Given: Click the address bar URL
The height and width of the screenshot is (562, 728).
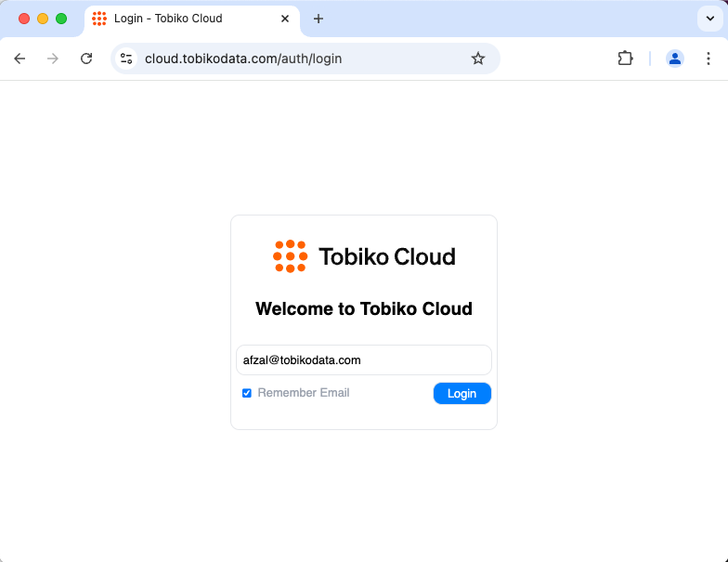Looking at the screenshot, I should (x=243, y=59).
